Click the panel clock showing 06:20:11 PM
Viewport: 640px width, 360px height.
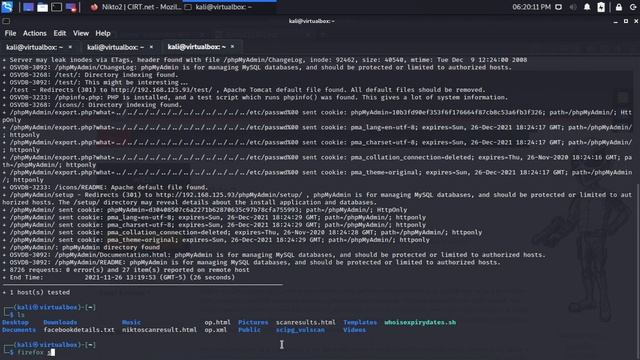click(531, 7)
